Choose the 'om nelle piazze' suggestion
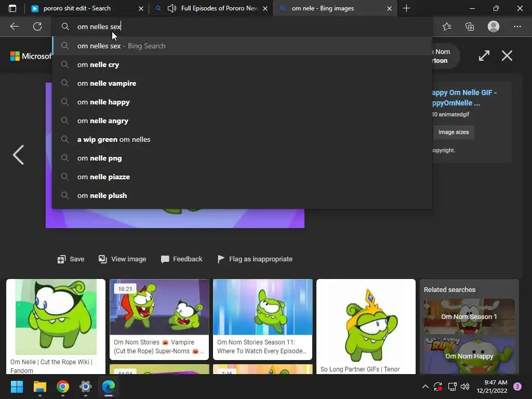The height and width of the screenshot is (399, 532). click(x=242, y=177)
